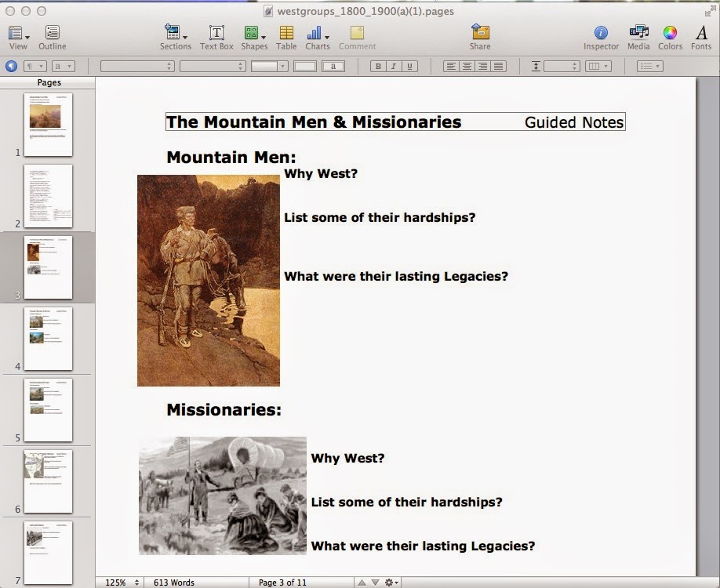The height and width of the screenshot is (588, 720).
Task: Click the line spacing icon
Action: [536, 66]
